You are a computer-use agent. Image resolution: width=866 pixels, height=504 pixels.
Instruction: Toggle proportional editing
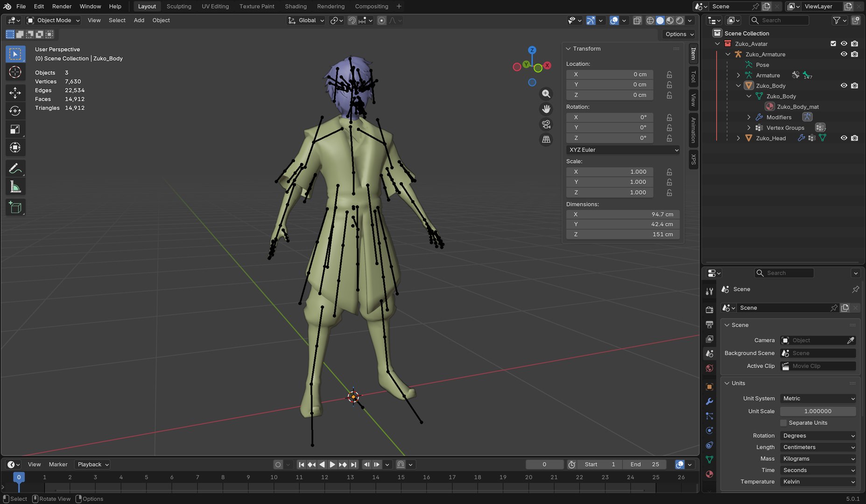[381, 21]
